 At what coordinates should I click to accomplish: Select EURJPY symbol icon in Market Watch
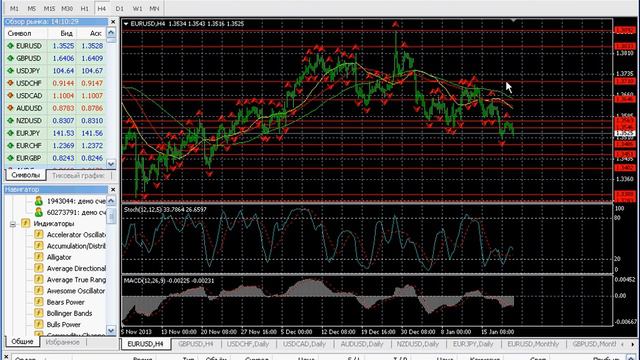pos(11,133)
